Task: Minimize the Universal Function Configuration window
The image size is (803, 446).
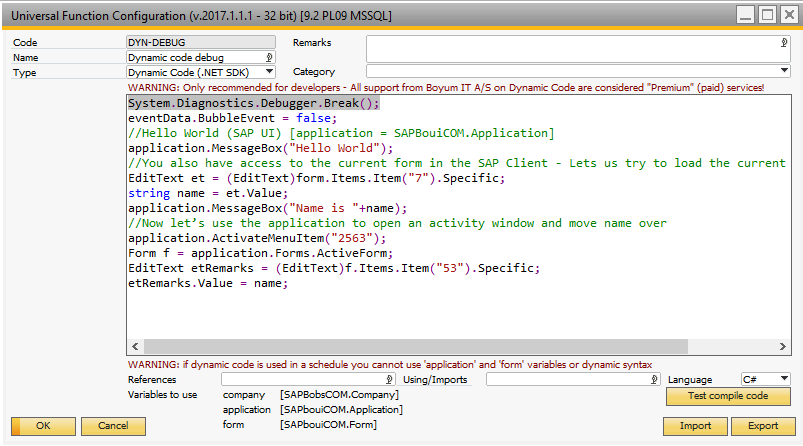Action: pos(746,15)
